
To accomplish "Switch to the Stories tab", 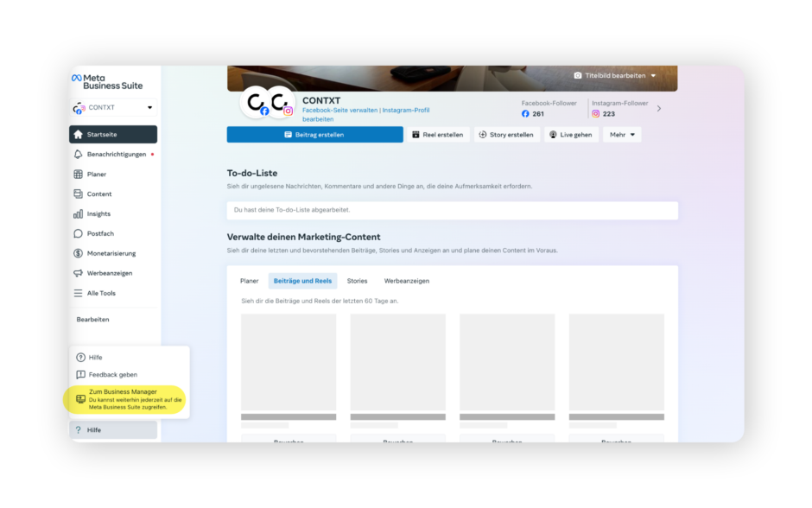I will [357, 281].
